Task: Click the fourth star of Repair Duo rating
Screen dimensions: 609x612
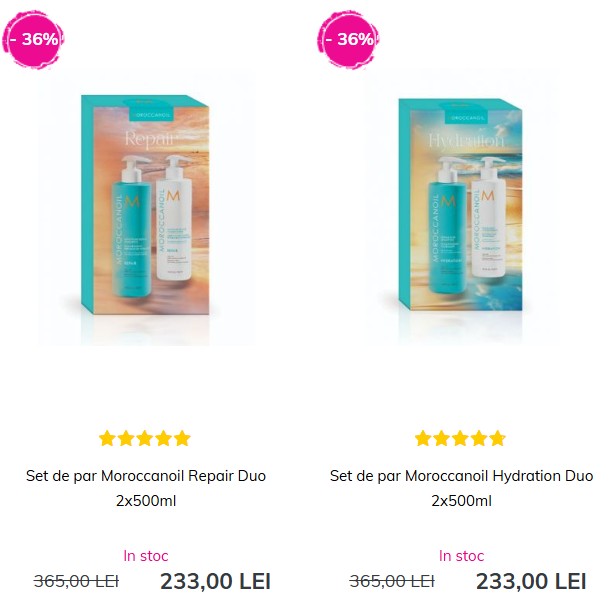Action: coord(164,439)
